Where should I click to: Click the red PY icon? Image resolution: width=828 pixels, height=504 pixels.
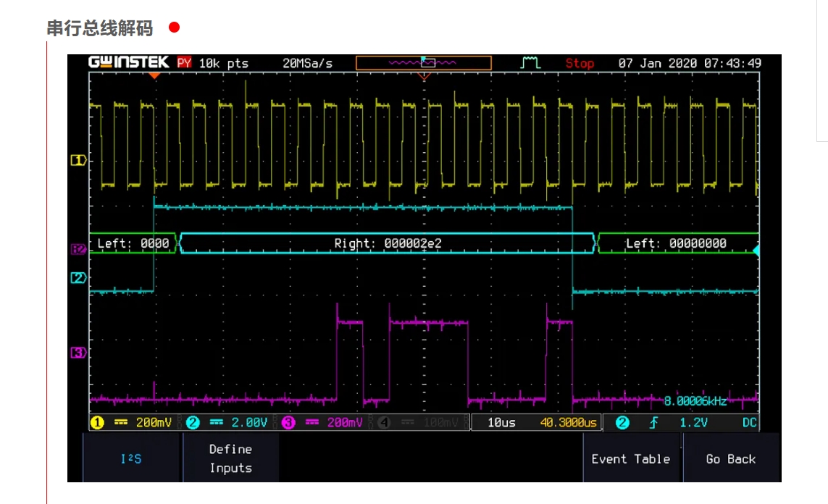click(184, 63)
